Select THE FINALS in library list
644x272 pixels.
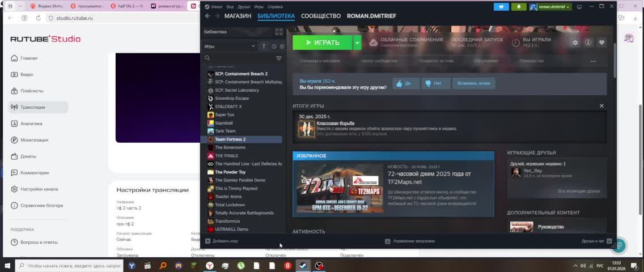226,156
